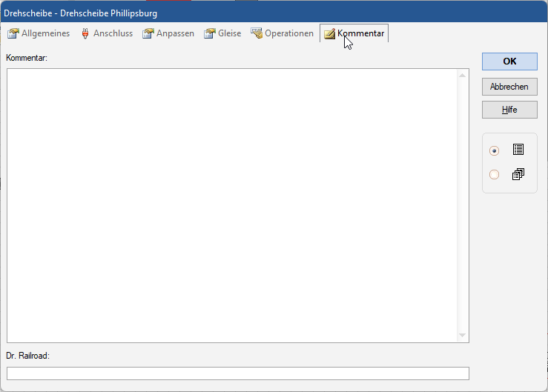Screen dimensions: 548x392
Task: Click the comment scrollbar up arrow
Action: click(463, 75)
